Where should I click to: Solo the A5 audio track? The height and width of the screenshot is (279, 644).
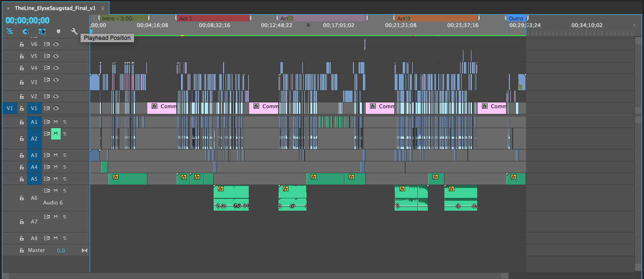click(x=64, y=179)
